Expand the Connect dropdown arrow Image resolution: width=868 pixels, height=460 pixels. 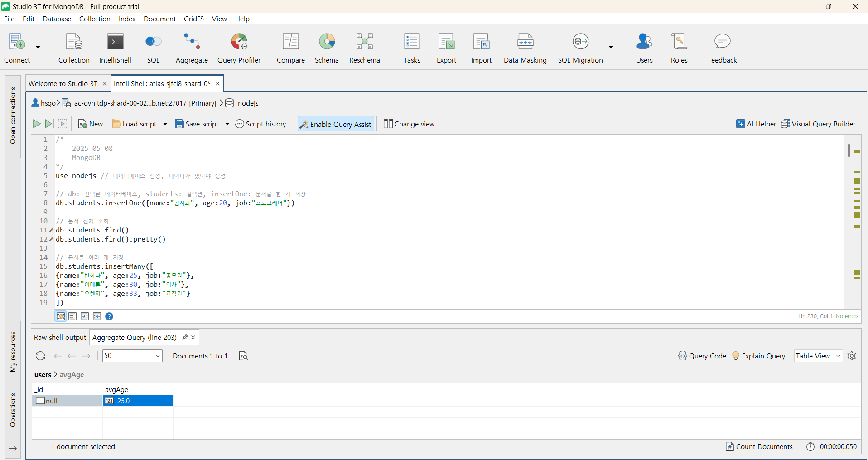(x=38, y=47)
